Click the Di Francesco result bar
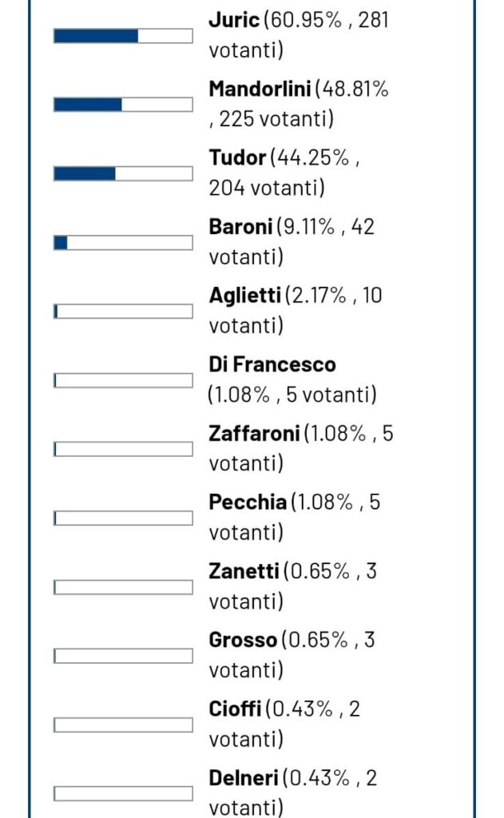 [123, 380]
